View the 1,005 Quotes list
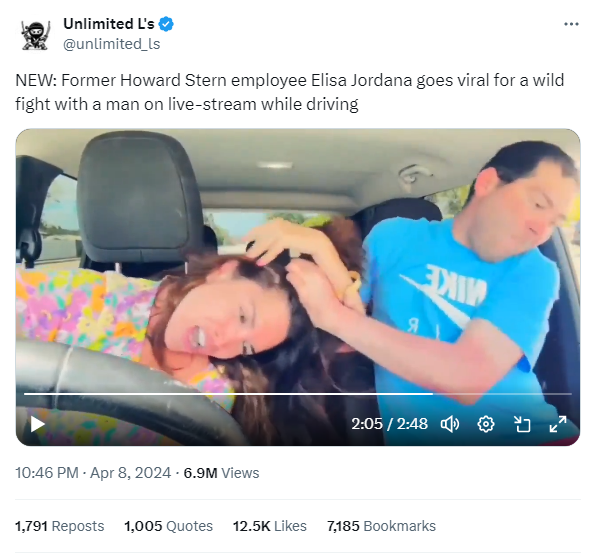592x557 pixels. pos(168,526)
